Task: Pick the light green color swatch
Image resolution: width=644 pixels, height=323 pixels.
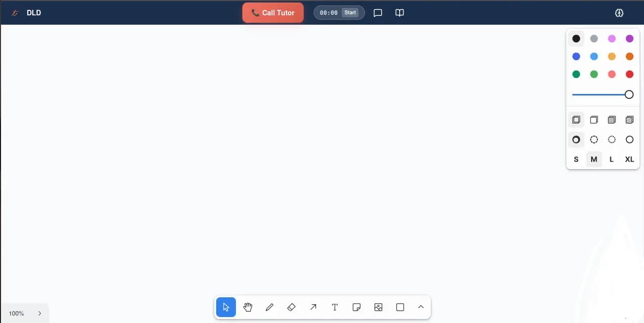Action: (x=594, y=74)
